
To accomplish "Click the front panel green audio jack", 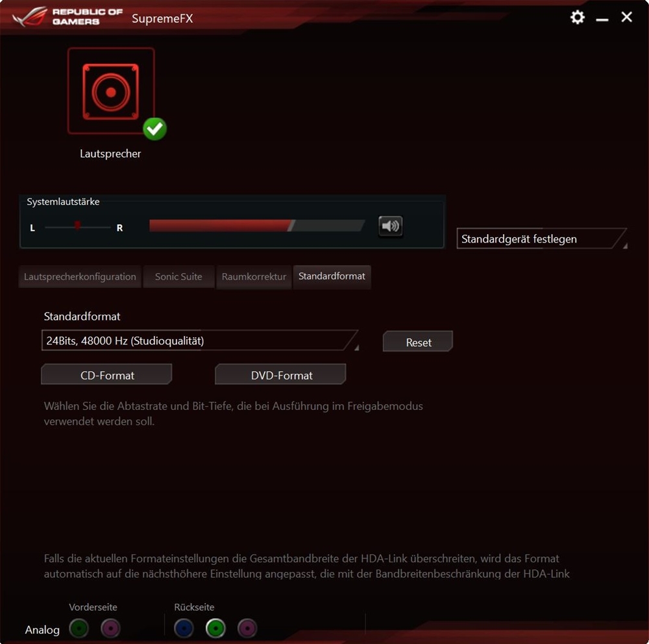I will click(79, 628).
